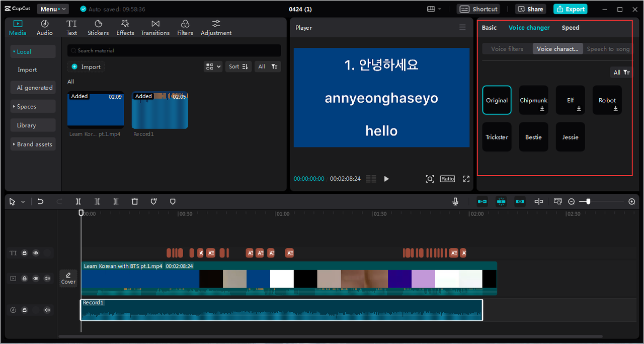Click the player snapshot focus icon
The width and height of the screenshot is (644, 344).
[430, 179]
